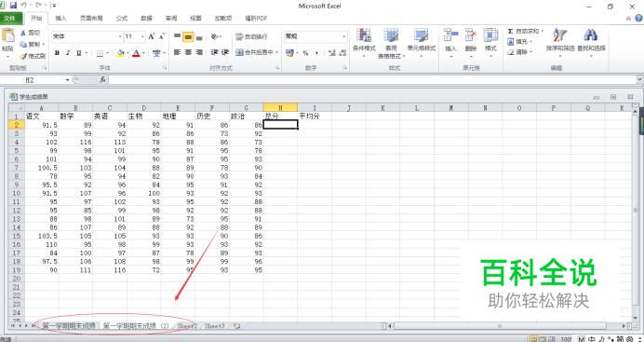
Task: Expand the Font group dialog launcher
Action: (x=165, y=68)
